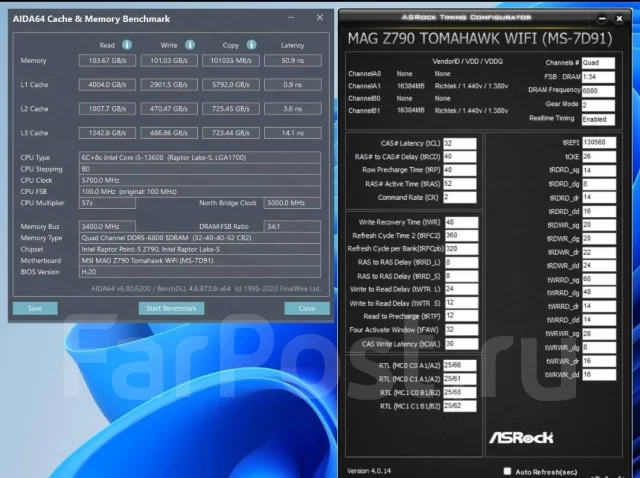This screenshot has height=478, width=640.
Task: Click the BIOS Version H.20 field
Action: click(x=200, y=272)
